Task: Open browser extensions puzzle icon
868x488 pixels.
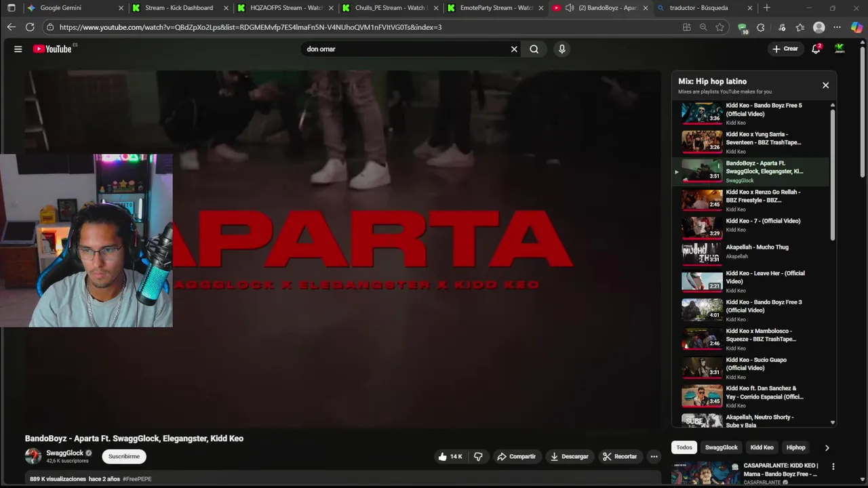Action: (761, 27)
